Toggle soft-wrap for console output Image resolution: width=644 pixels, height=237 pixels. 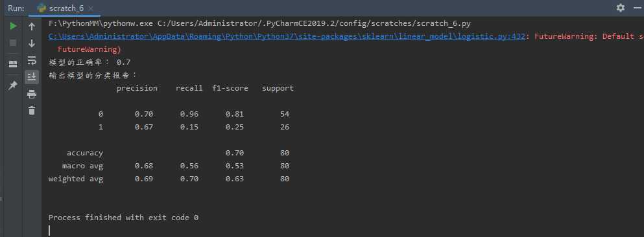click(x=32, y=60)
